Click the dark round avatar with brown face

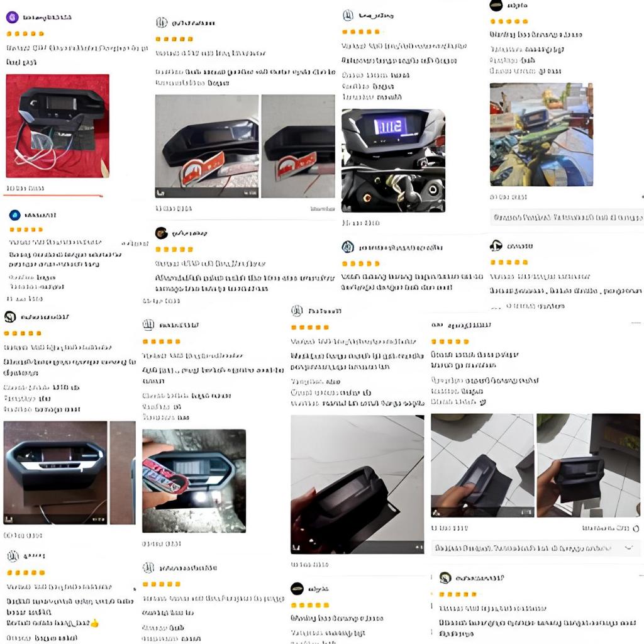[162, 233]
